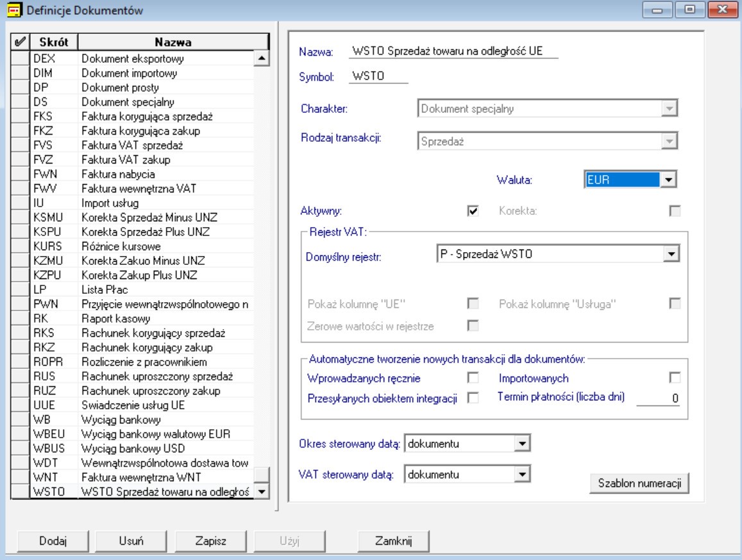Open the Charakter dropdown
Viewport: 742px width, 560px height.
point(669,108)
